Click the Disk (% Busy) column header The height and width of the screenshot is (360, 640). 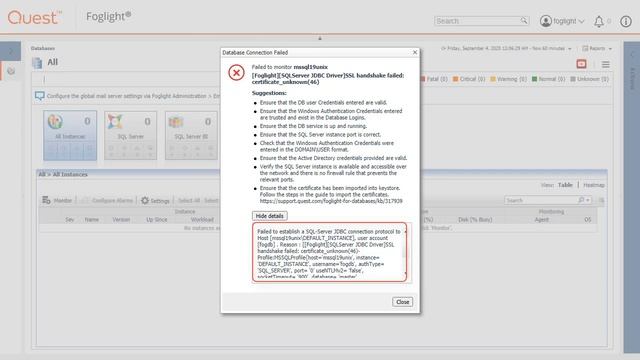[x=475, y=220]
